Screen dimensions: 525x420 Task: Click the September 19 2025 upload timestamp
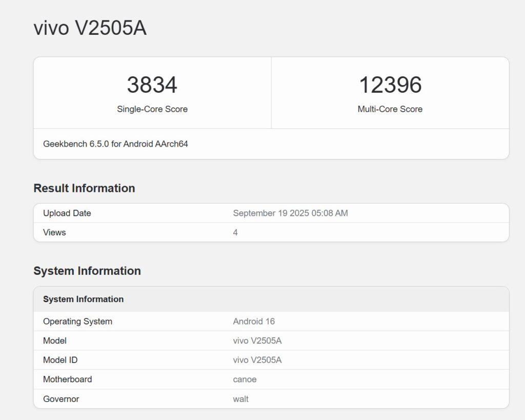tap(290, 213)
